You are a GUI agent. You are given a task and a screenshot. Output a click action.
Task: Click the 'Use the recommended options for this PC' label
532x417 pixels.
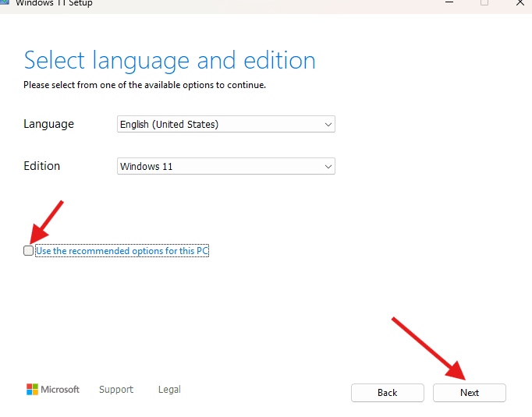122,251
